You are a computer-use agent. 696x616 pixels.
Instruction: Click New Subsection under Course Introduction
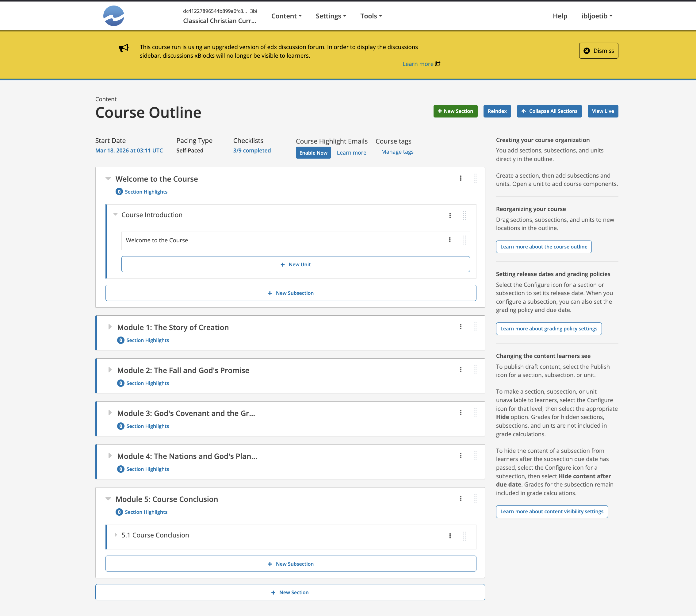[291, 293]
